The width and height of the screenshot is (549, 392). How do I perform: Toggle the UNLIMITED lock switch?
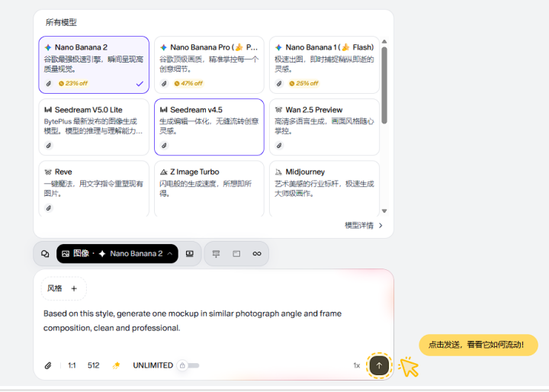coord(188,365)
